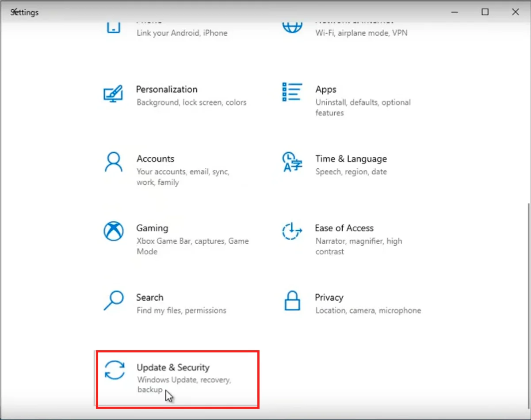Click 'Your accounts, email, sync' description
Image resolution: width=531 pixels, height=420 pixels.
tap(183, 177)
